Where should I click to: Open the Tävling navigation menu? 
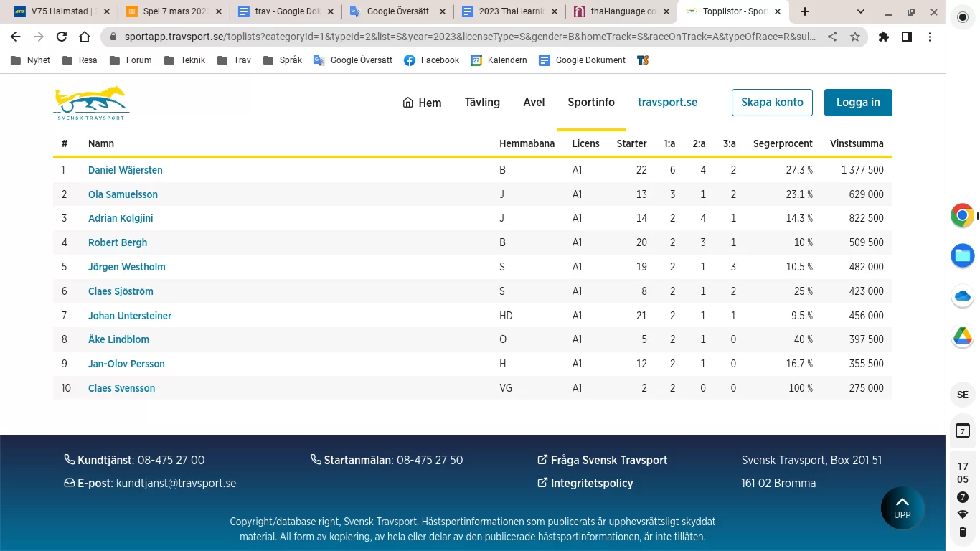click(482, 103)
